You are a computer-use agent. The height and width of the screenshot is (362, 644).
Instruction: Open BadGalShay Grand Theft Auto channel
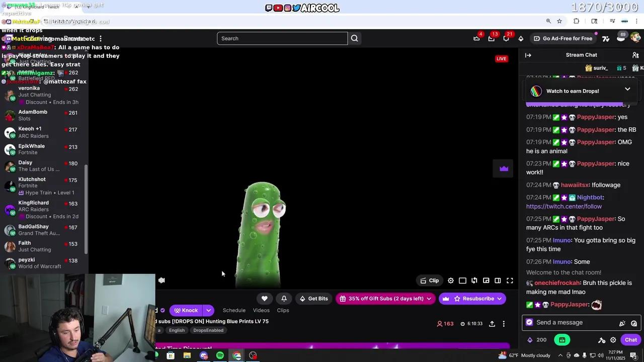44,230
